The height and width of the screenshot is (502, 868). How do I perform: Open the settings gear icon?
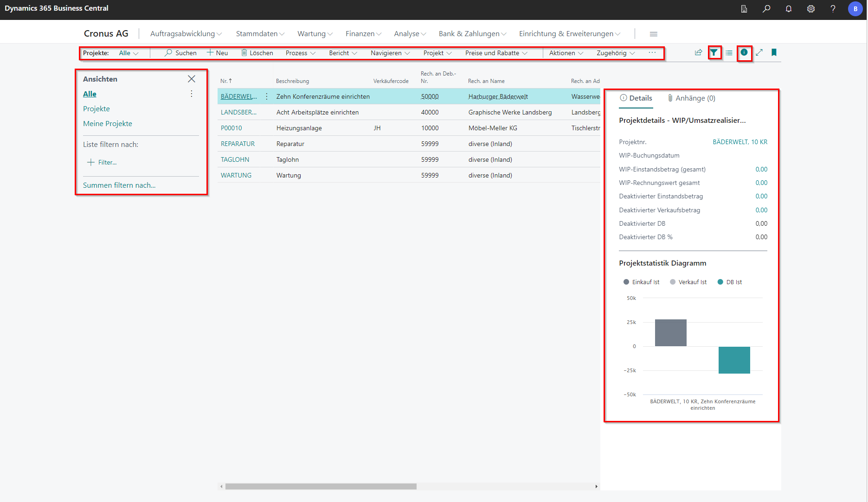tap(810, 9)
